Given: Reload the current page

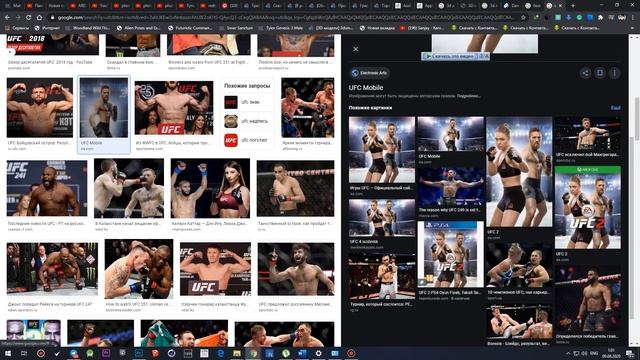Looking at the screenshot, I should click(x=29, y=18).
